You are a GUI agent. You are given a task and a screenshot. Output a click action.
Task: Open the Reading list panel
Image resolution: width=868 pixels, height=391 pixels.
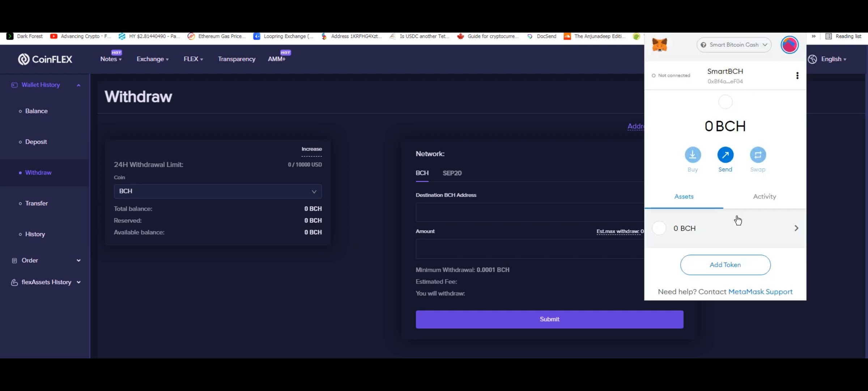843,36
